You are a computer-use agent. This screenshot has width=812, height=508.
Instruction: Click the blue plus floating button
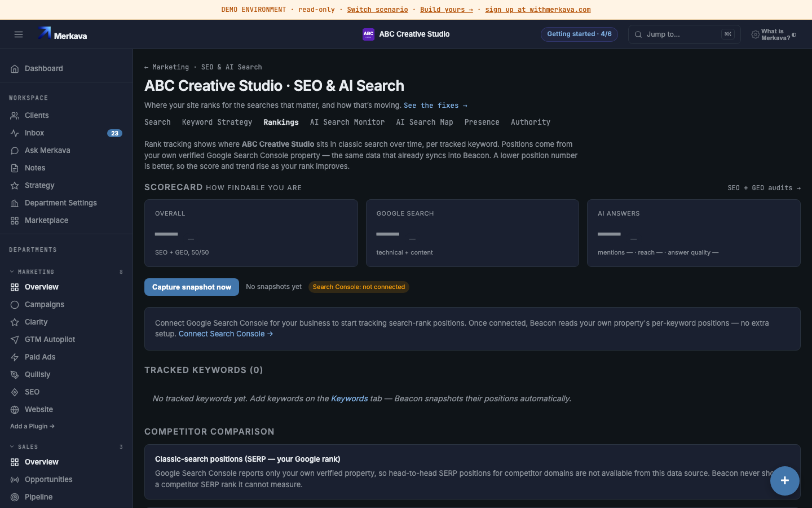pyautogui.click(x=785, y=481)
